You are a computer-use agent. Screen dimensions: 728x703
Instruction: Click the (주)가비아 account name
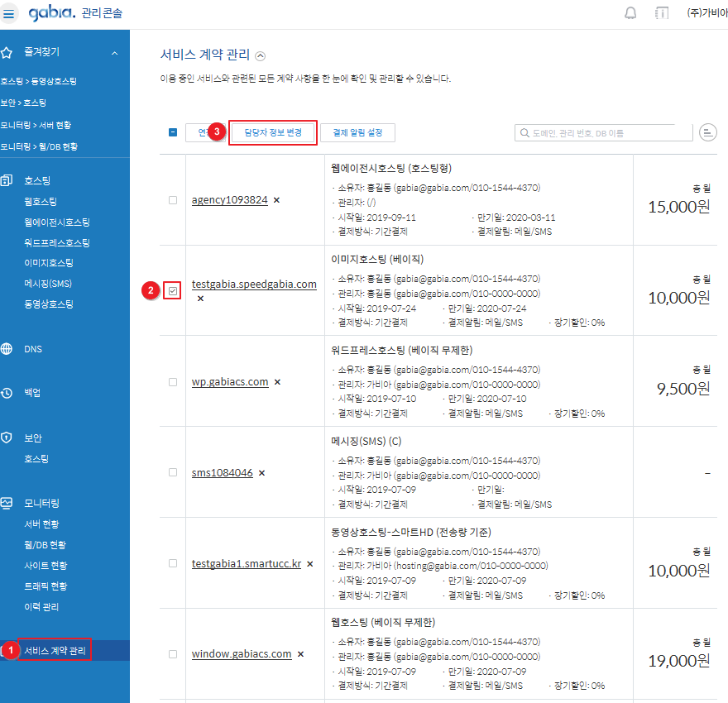point(707,13)
